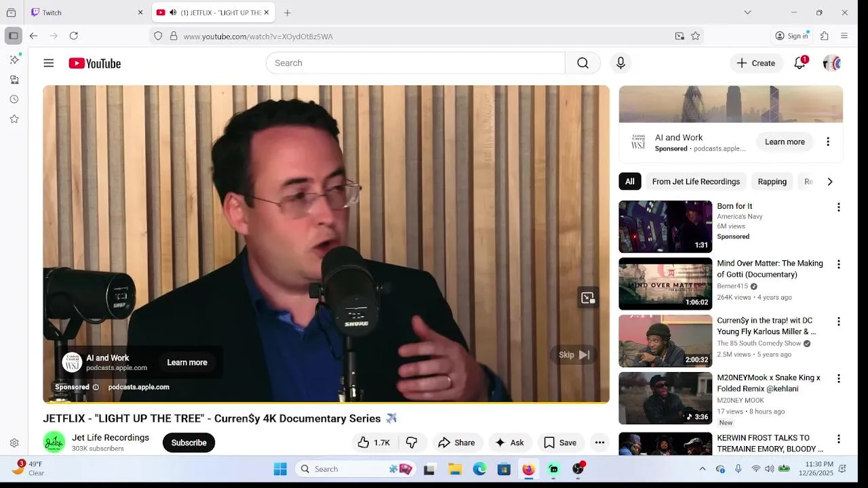Click the tracking protection shield icon
The width and height of the screenshot is (868, 488).
158,36
